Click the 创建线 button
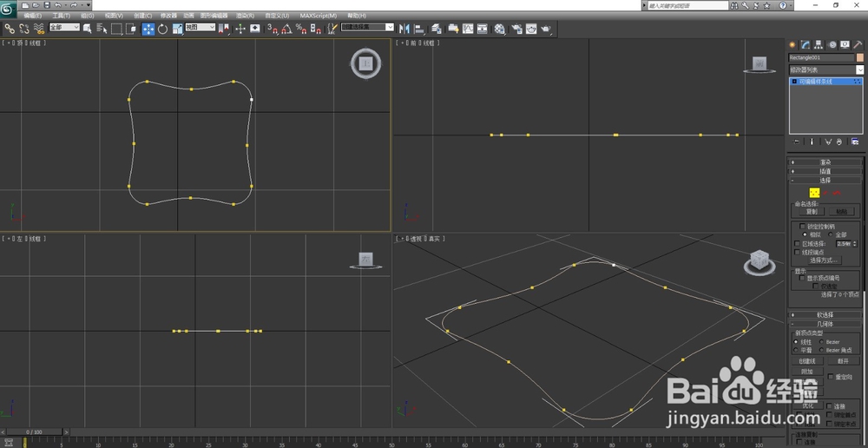Viewport: 868px width, 448px height. point(807,361)
